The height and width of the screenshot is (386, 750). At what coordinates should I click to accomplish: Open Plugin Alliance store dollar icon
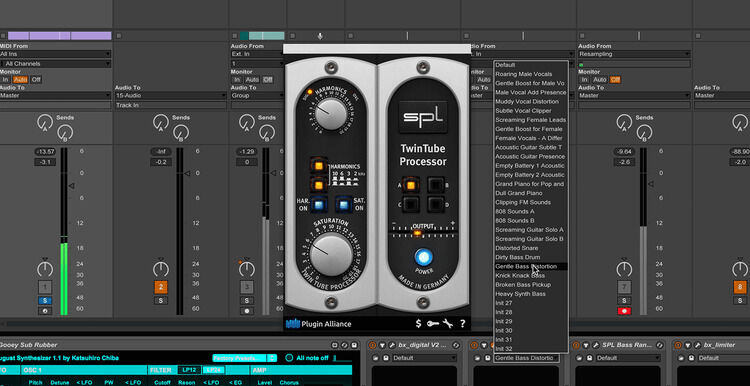(419, 324)
